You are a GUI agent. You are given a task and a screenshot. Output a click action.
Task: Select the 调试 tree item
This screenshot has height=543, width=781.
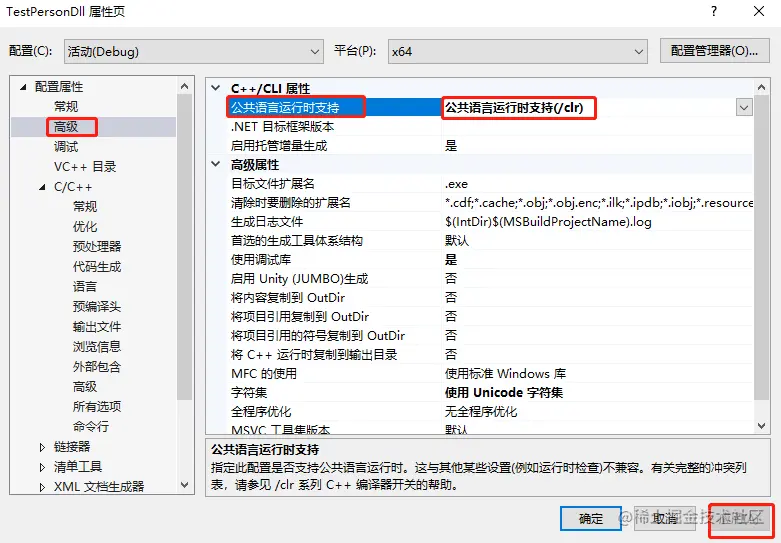click(x=66, y=146)
